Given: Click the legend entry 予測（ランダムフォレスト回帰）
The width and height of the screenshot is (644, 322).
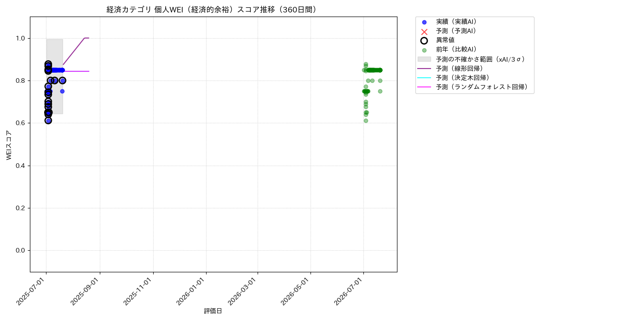Looking at the screenshot, I should tap(482, 86).
